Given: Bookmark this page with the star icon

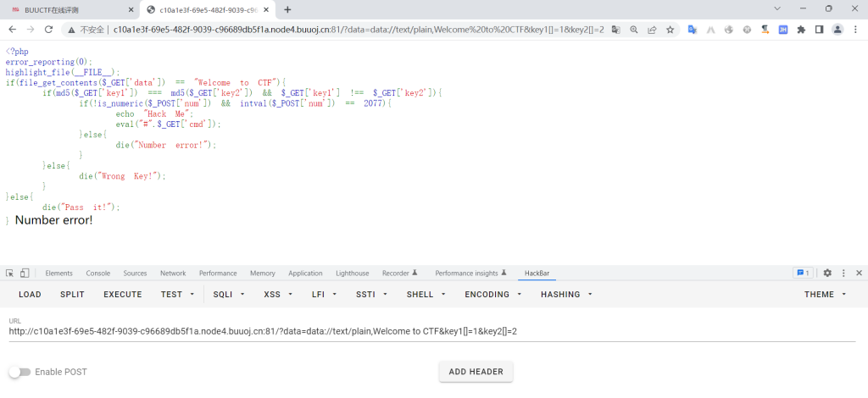Looking at the screenshot, I should 670,29.
